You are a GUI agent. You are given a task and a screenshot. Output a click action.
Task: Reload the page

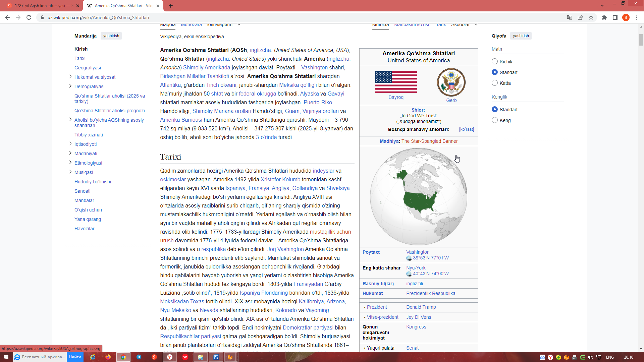click(29, 17)
